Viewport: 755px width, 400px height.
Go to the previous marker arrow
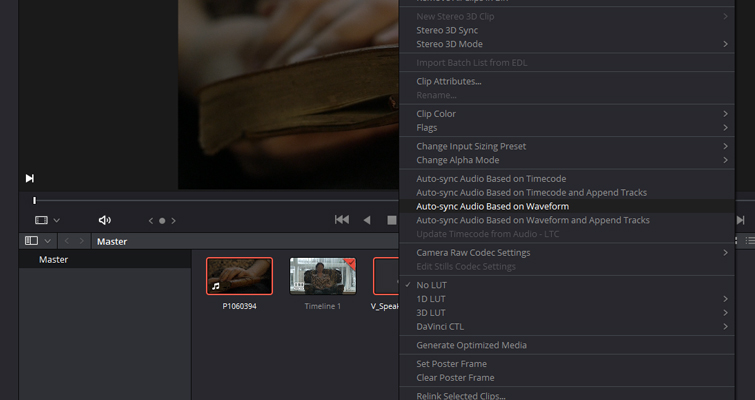151,221
